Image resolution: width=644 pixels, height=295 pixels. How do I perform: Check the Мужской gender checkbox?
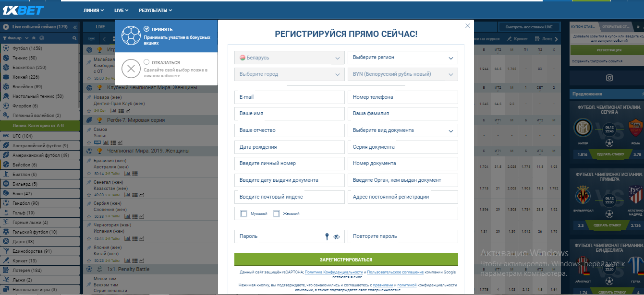pos(244,213)
